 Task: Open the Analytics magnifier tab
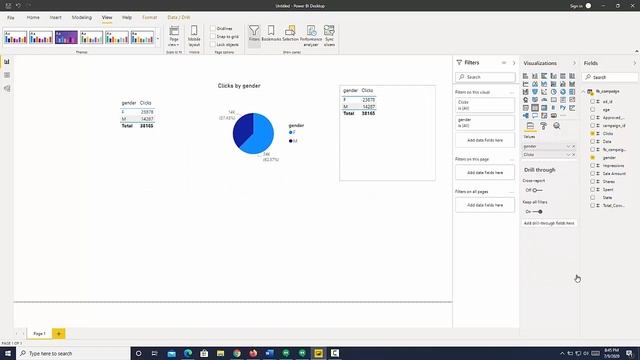pyautogui.click(x=557, y=126)
